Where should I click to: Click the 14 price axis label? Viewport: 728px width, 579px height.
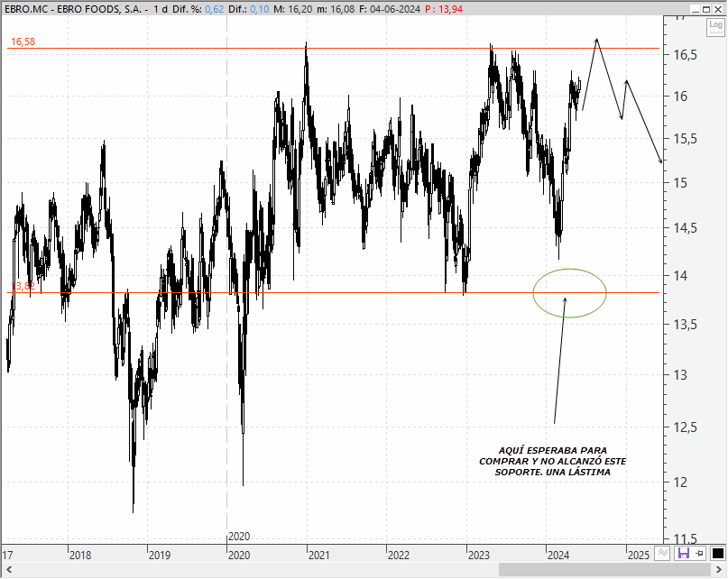pos(681,275)
